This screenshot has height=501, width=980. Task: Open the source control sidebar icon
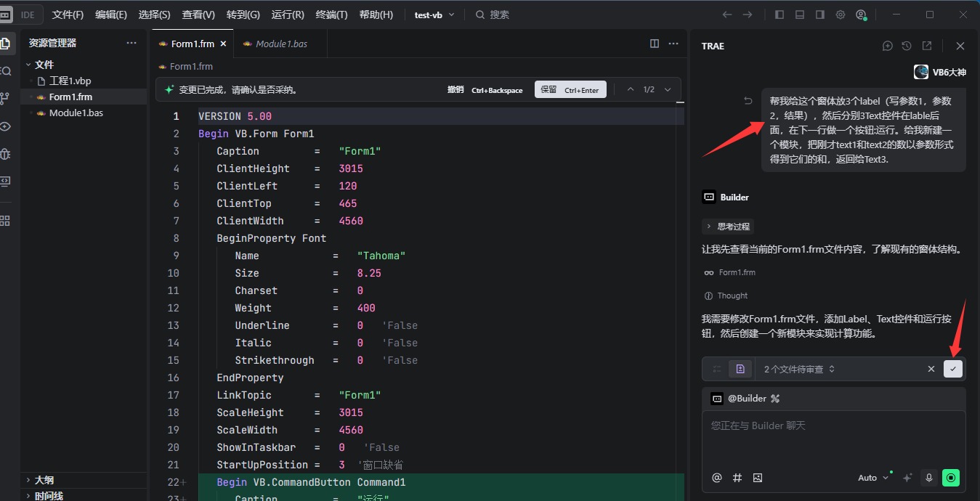6,98
